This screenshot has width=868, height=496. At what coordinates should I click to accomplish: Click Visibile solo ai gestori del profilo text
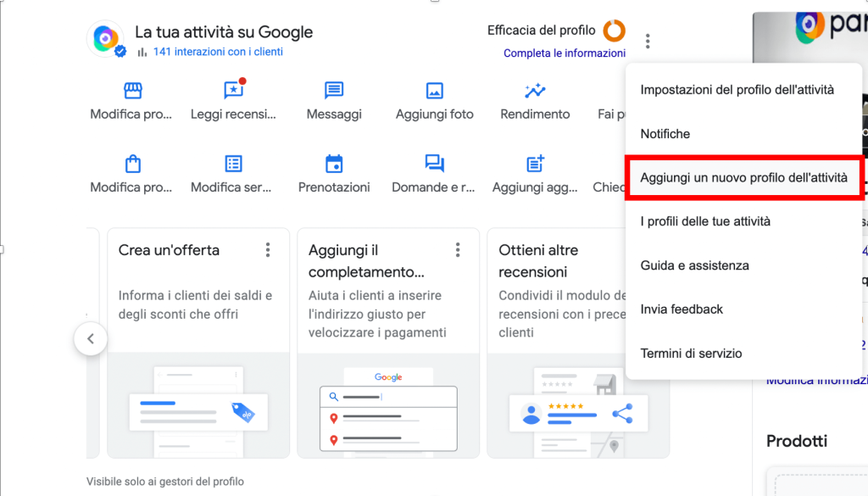tap(165, 482)
